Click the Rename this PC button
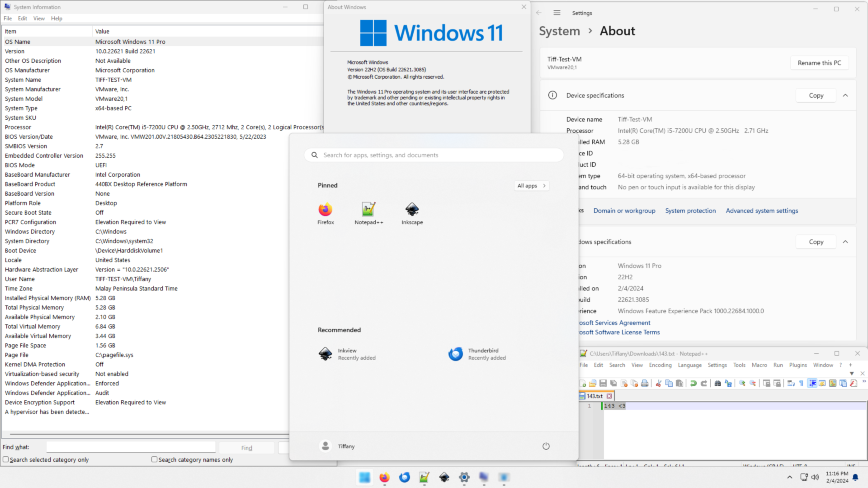The height and width of the screenshot is (488, 868). click(819, 62)
